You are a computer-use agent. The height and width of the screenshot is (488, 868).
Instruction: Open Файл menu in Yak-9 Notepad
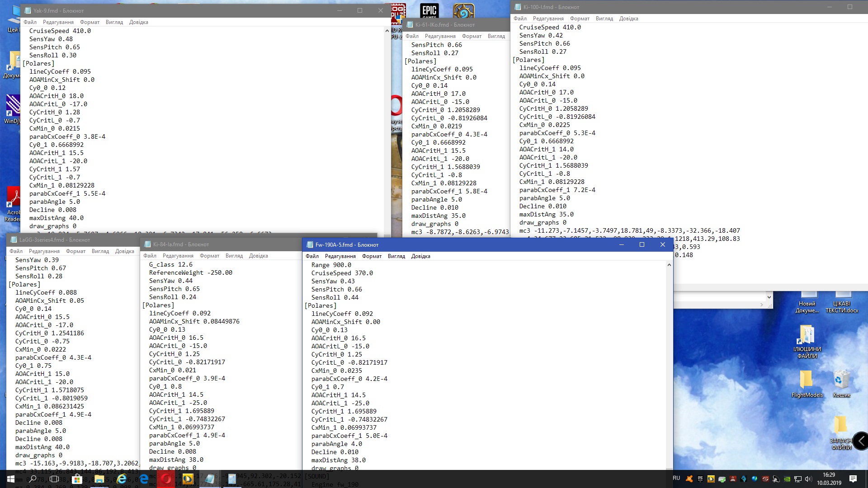pyautogui.click(x=30, y=22)
